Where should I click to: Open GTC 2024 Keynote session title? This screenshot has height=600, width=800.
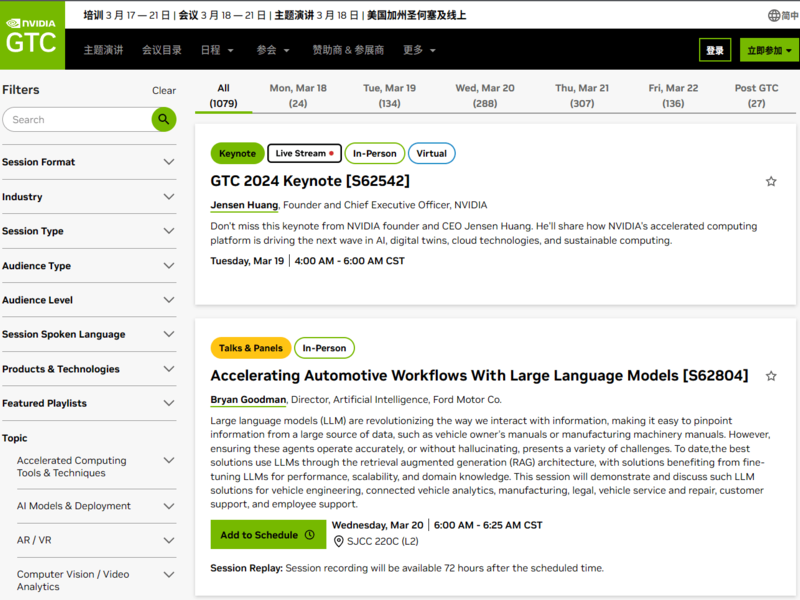point(310,181)
